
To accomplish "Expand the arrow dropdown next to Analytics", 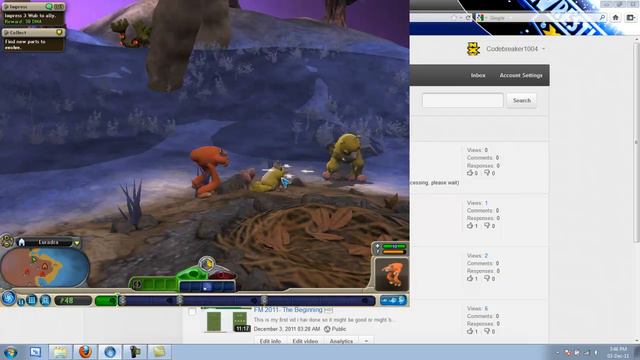I will pyautogui.click(x=366, y=341).
